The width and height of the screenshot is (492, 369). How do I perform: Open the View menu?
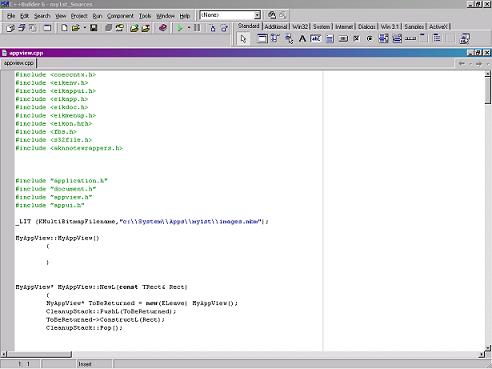(60, 16)
